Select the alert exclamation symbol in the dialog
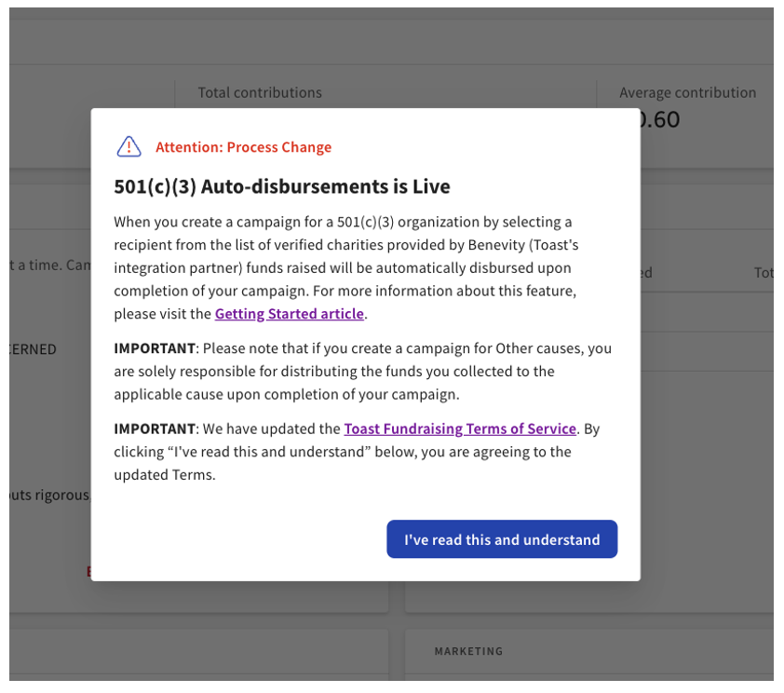Screen dimensions: 784x693 pos(128,146)
